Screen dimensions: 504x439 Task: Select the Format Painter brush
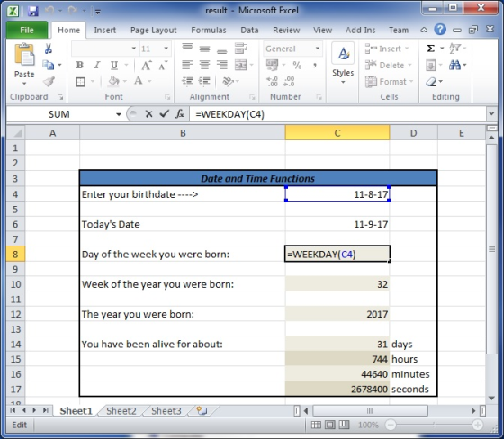[49, 82]
